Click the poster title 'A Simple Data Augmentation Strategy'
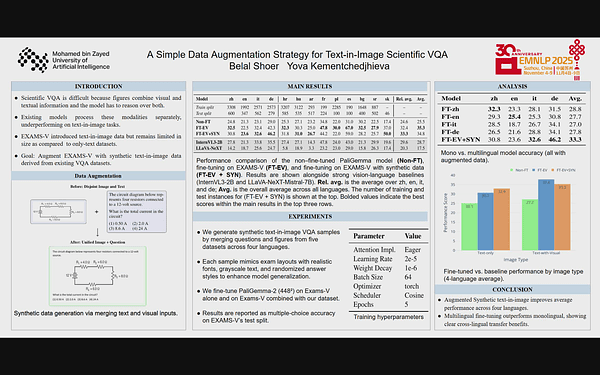Image resolution: width=600 pixels, height=375 pixels. coord(297,54)
